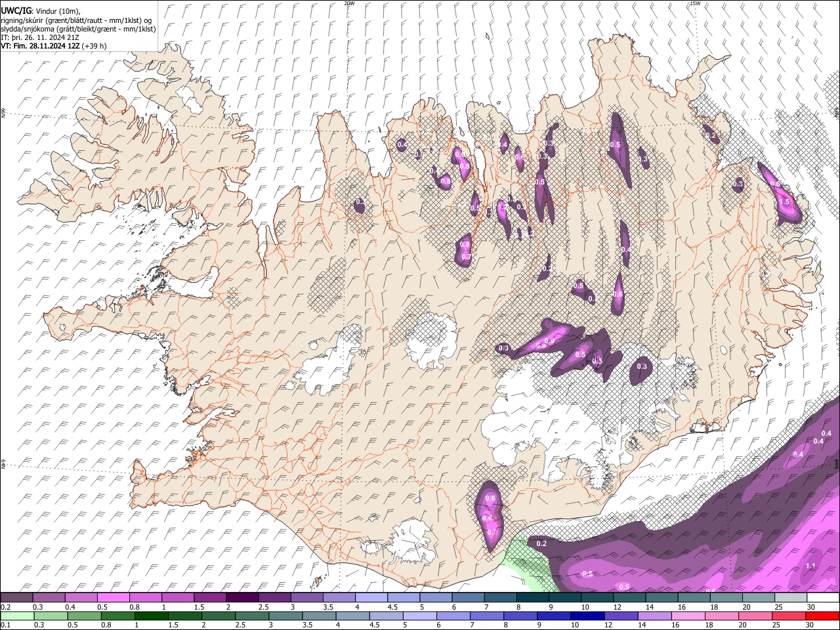Click the '15W' longitude label
The width and height of the screenshot is (840, 630).
pos(695,3)
